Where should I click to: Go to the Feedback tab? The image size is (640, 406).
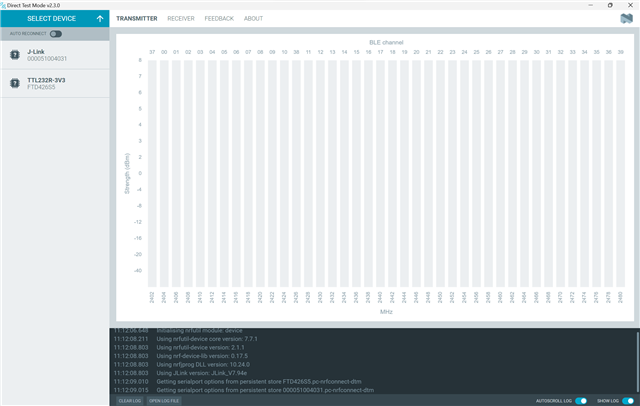point(219,18)
